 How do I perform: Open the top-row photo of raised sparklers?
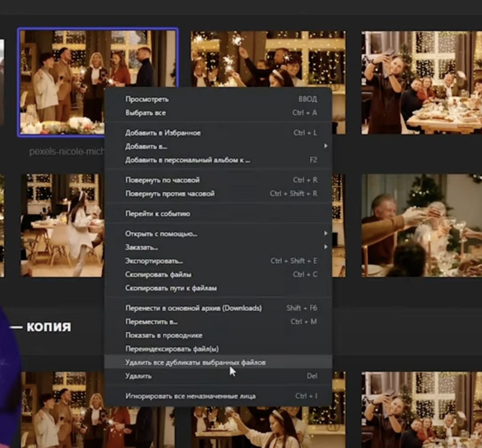pos(268,58)
